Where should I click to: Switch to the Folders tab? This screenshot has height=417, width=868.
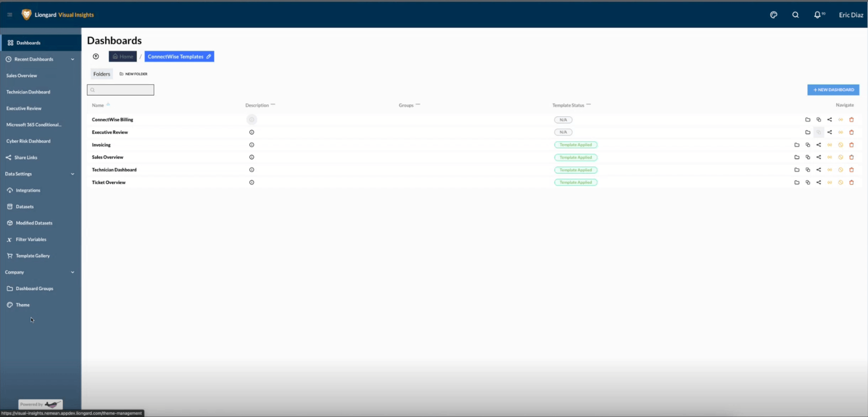click(x=101, y=74)
